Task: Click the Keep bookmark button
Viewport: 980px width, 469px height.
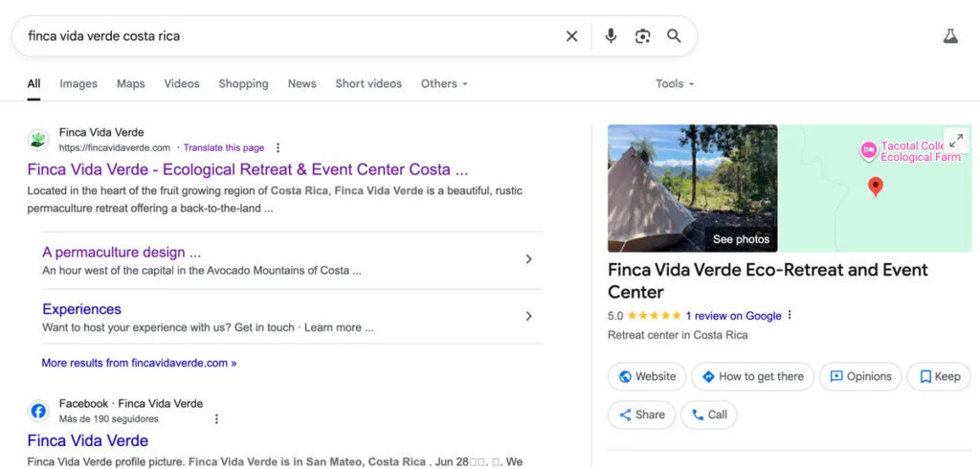Action: click(939, 376)
